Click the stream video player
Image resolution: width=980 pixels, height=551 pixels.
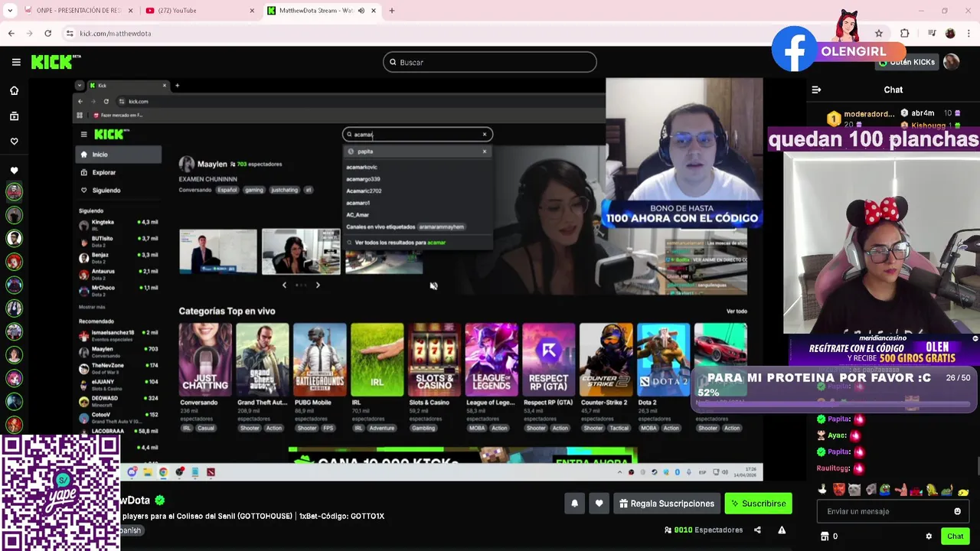[418, 279]
